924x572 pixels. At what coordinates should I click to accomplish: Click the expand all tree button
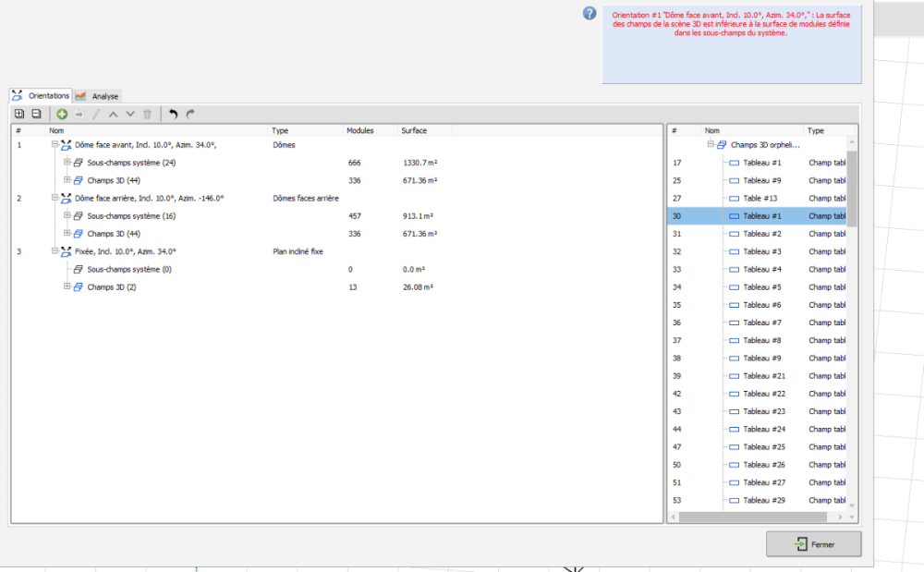point(18,114)
